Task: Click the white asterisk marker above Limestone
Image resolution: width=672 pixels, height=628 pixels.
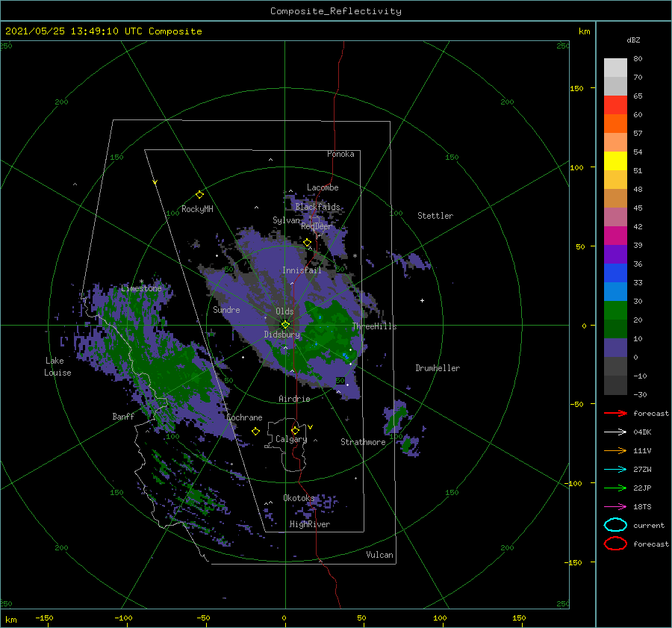Action: (x=141, y=282)
